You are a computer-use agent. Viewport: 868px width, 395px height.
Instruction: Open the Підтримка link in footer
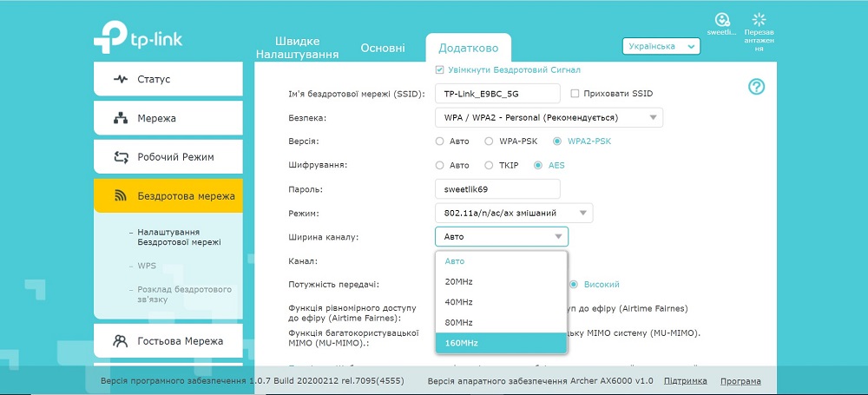pyautogui.click(x=686, y=381)
